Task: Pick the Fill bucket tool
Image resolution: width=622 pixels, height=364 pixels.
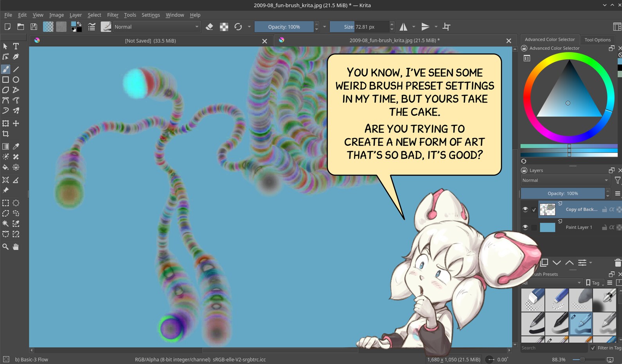Action: (5, 167)
